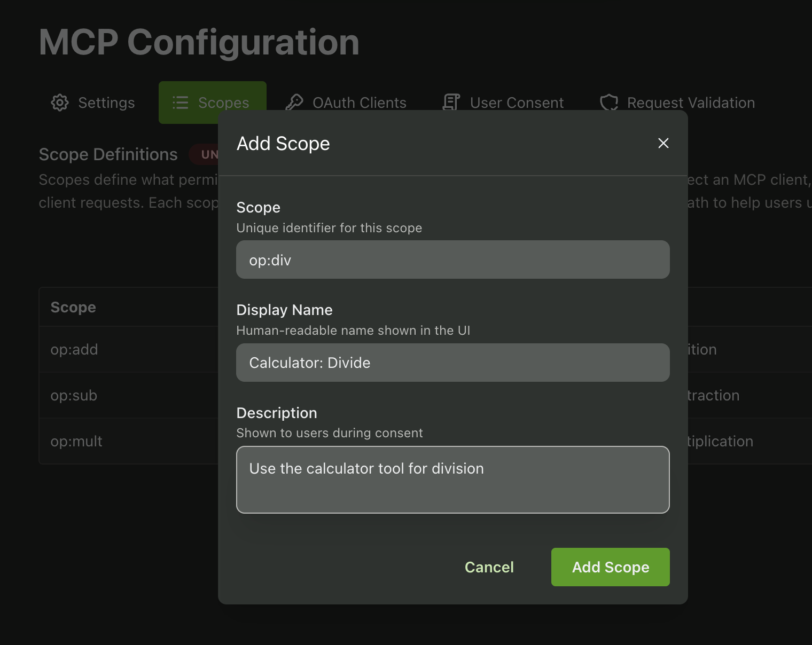Click the Display Name field showing Calculator: Divide
Viewport: 812px width, 645px height.
pyautogui.click(x=452, y=363)
